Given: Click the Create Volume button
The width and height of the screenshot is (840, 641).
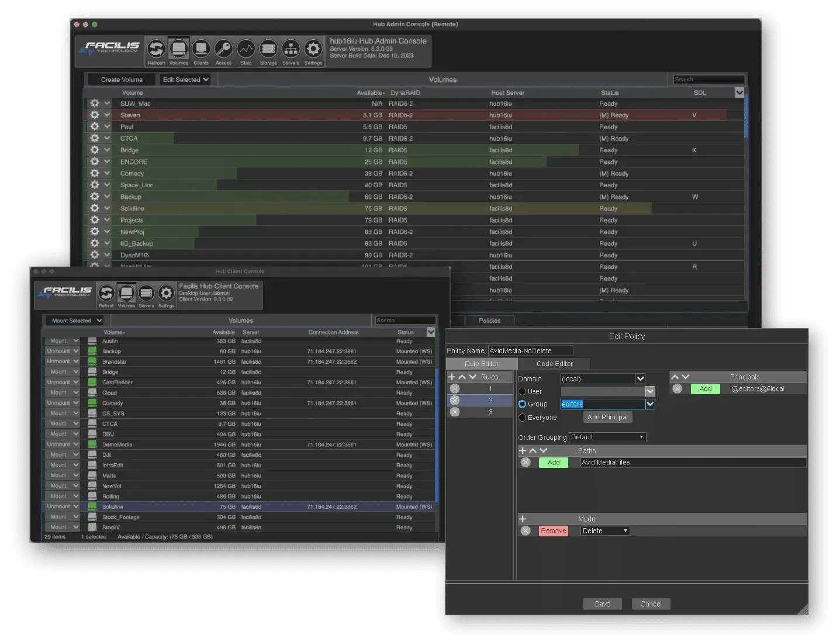Looking at the screenshot, I should pyautogui.click(x=122, y=80).
